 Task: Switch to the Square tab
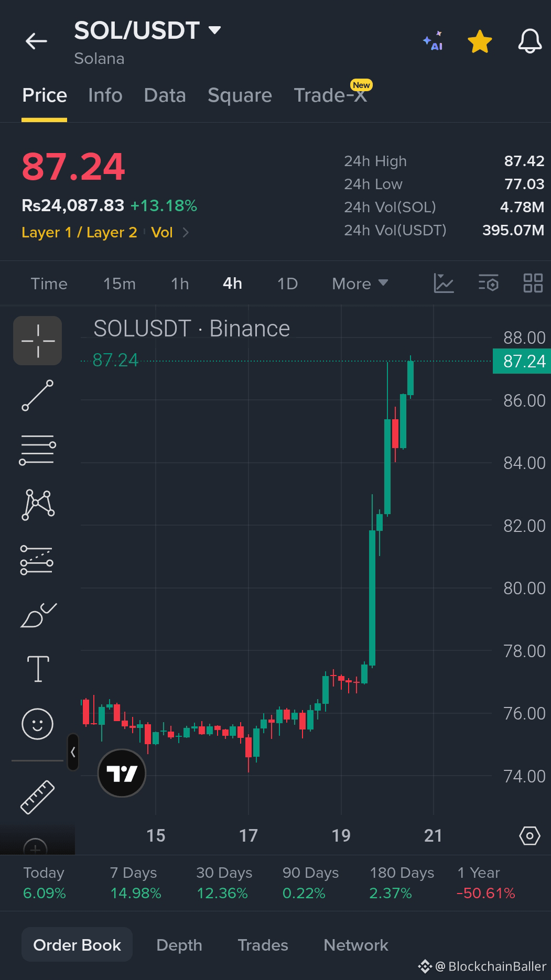coord(240,95)
